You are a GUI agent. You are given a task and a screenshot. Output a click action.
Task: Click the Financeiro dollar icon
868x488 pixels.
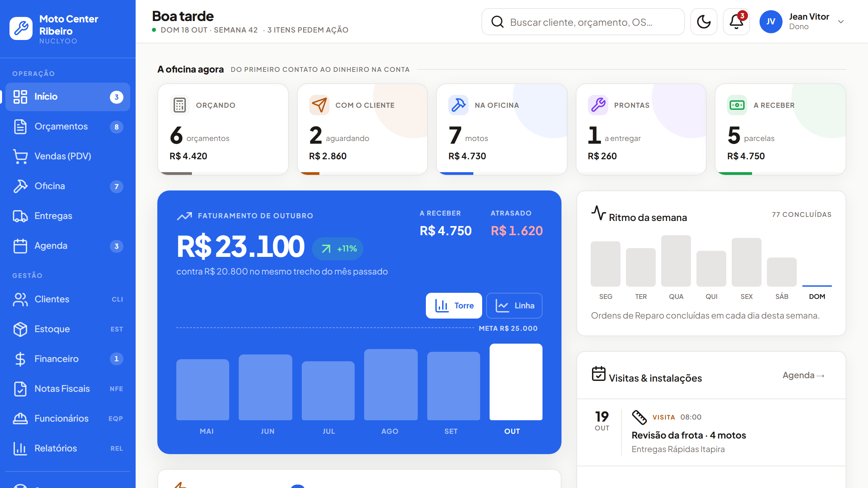point(20,359)
